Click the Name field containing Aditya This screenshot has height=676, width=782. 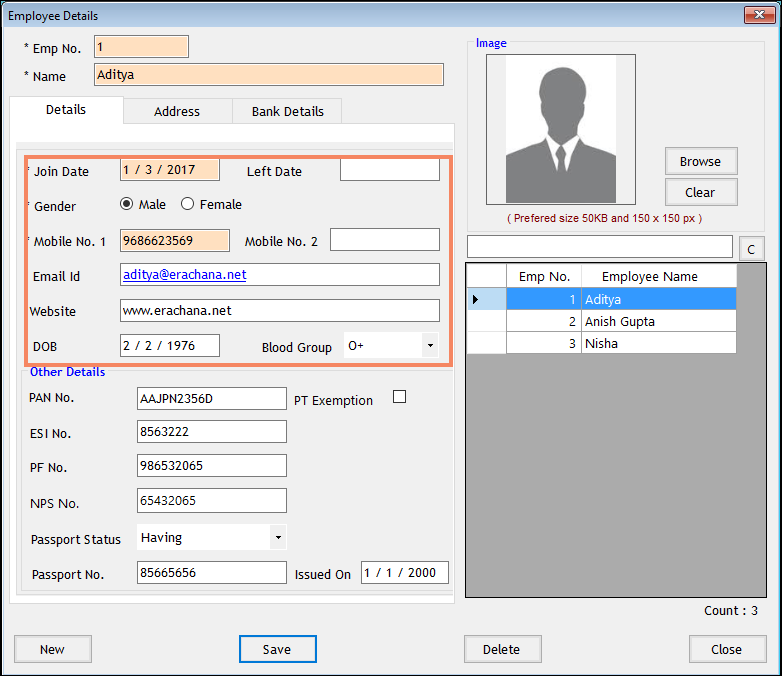coord(268,74)
